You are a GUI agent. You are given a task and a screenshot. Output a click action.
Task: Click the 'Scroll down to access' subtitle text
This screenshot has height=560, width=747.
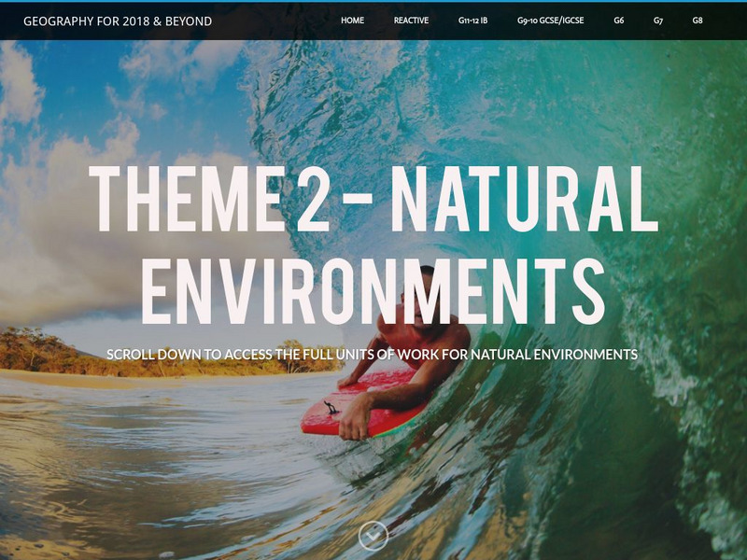click(372, 355)
